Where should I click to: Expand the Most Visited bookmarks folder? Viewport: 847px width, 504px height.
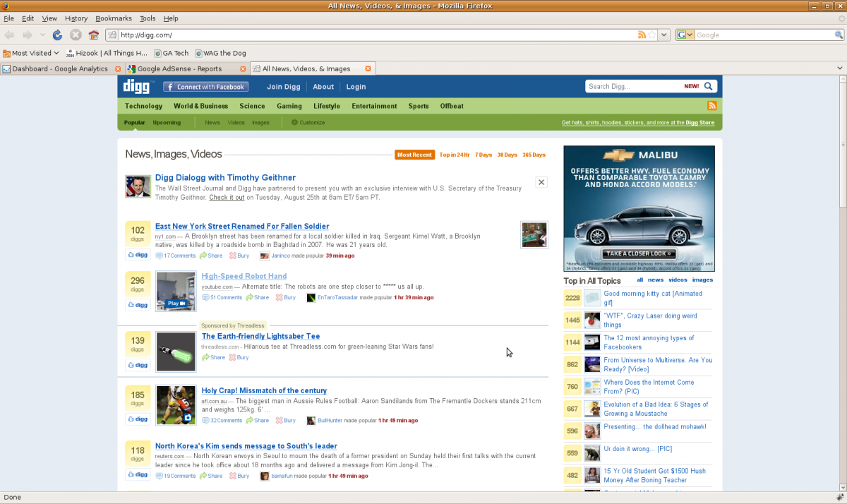tap(31, 53)
